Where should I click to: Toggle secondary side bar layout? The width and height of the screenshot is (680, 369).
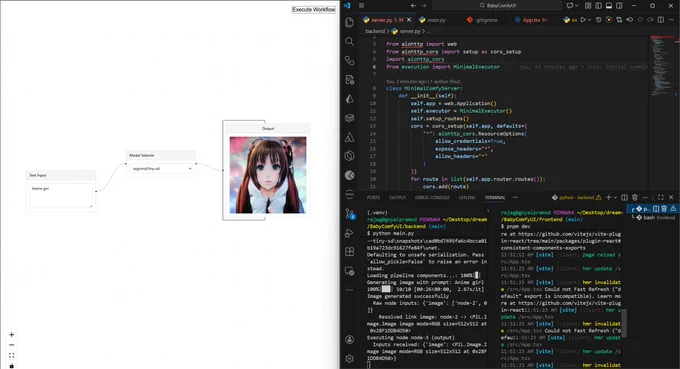point(619,6)
